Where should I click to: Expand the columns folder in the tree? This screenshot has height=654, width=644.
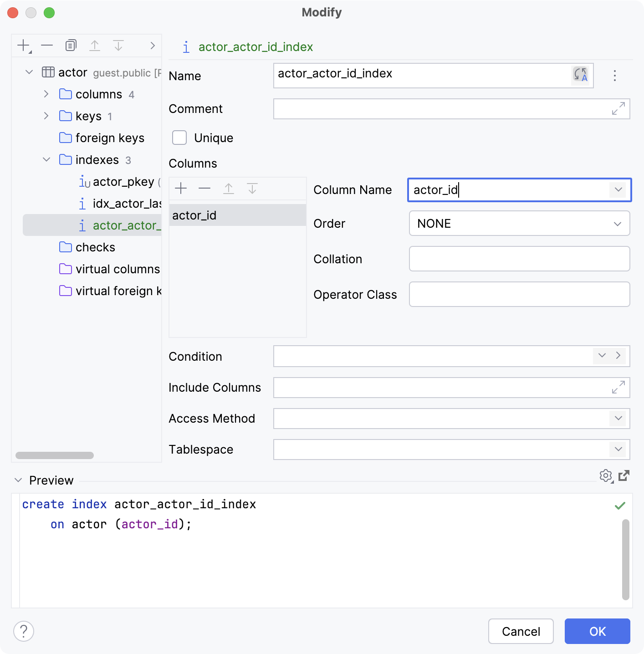coord(46,94)
